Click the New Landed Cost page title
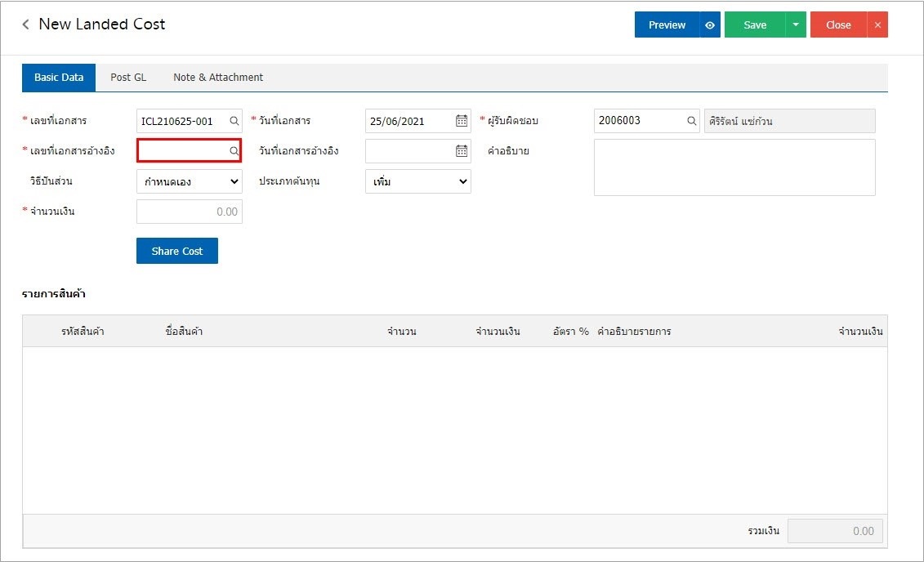Screen dimensions: 924x562 (x=102, y=25)
